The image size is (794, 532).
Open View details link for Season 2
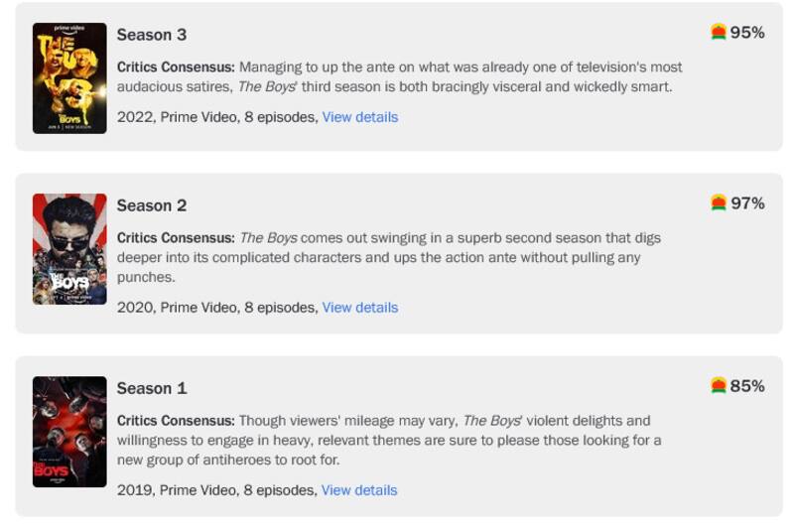coord(359,308)
